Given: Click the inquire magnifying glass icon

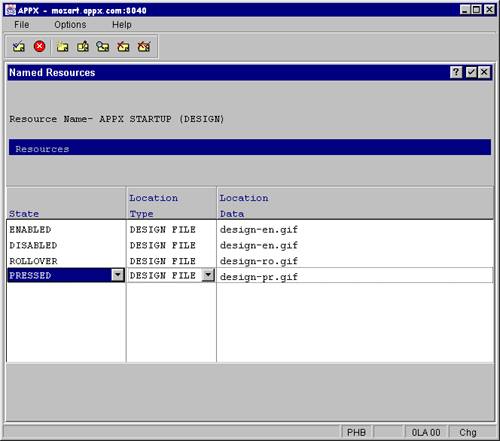Looking at the screenshot, I should tap(103, 46).
